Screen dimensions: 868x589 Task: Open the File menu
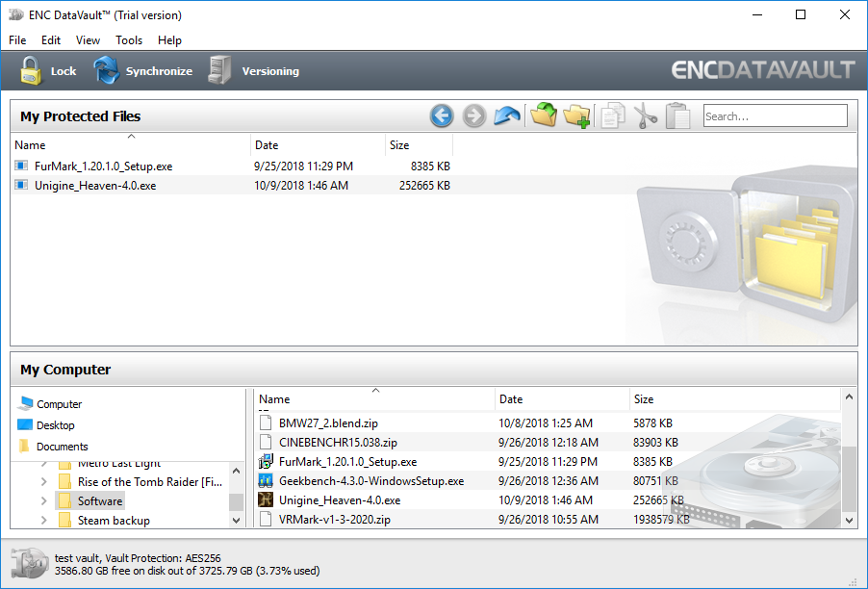click(17, 39)
